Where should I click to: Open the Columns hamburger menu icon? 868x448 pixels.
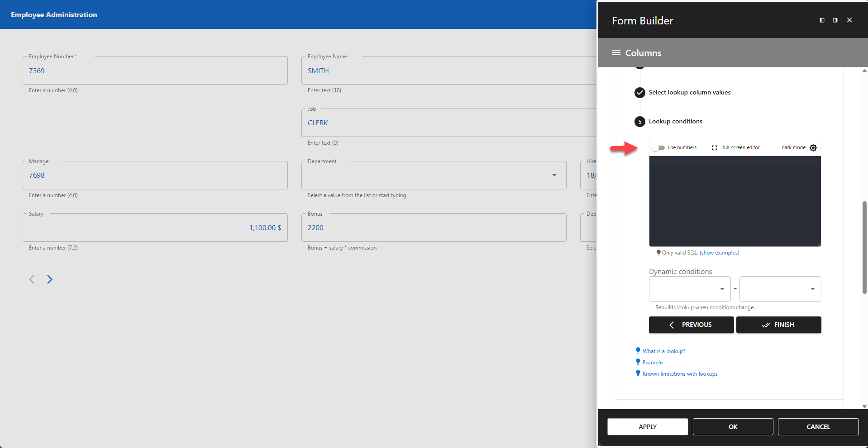(x=616, y=52)
